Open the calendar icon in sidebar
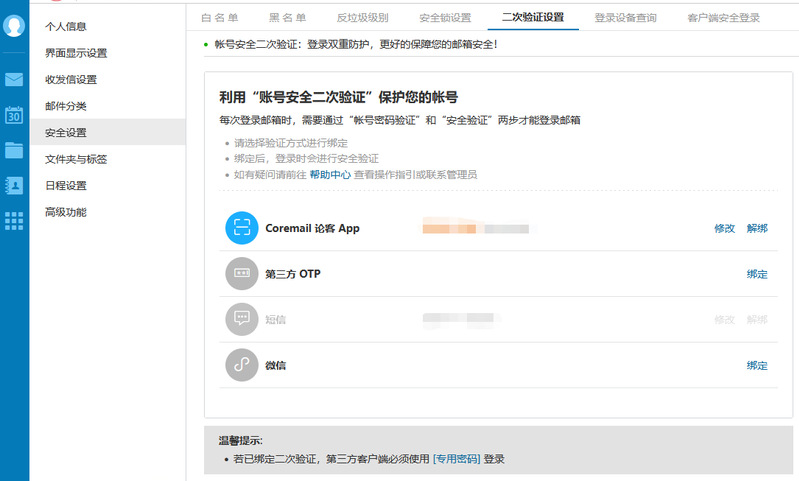799x481 pixels. (x=14, y=115)
